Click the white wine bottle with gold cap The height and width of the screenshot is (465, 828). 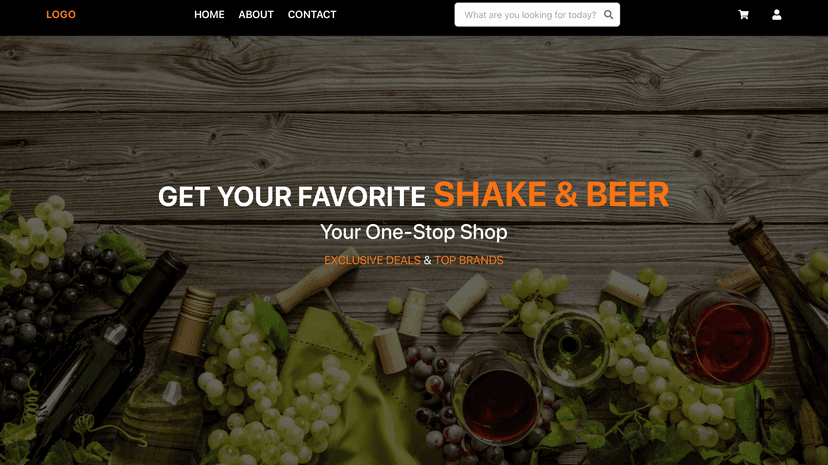169,380
